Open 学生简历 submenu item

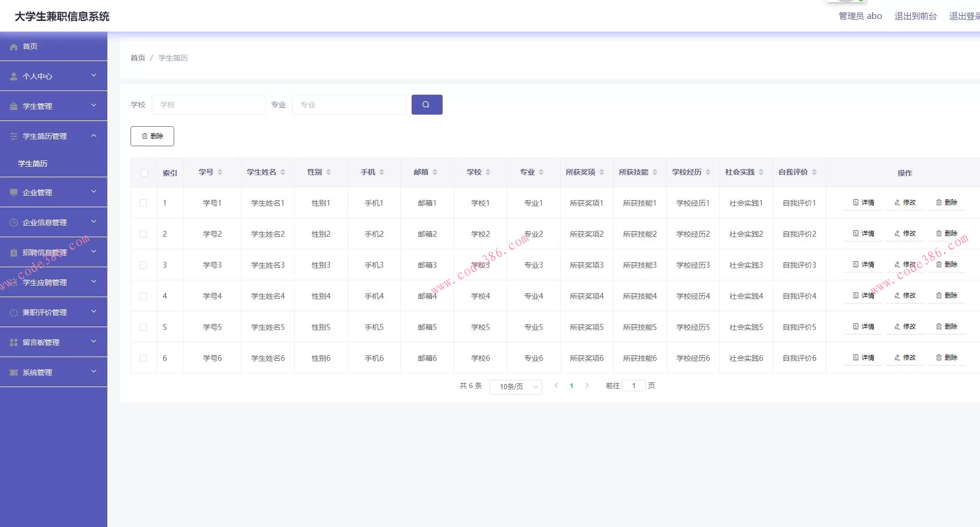(x=33, y=164)
